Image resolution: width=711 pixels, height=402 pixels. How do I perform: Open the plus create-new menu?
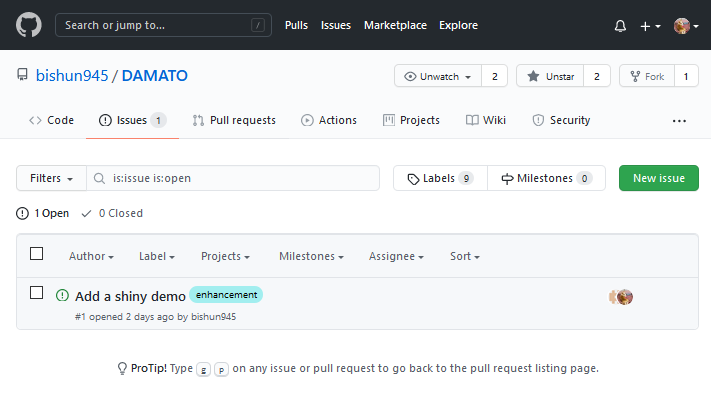point(650,26)
